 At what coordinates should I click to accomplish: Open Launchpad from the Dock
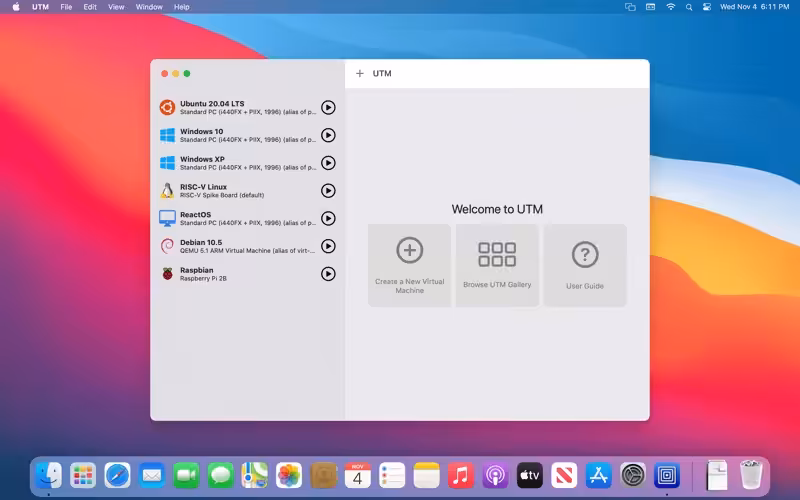[83, 475]
